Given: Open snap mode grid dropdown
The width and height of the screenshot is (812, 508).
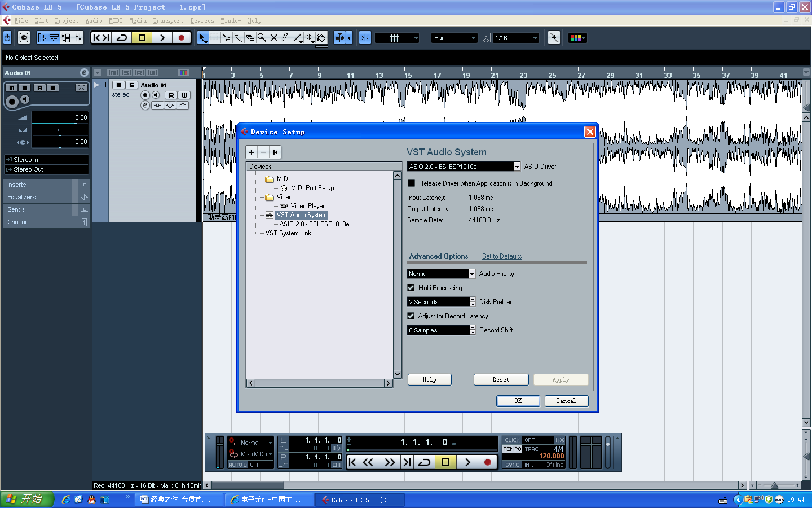Looking at the screenshot, I should tap(397, 38).
